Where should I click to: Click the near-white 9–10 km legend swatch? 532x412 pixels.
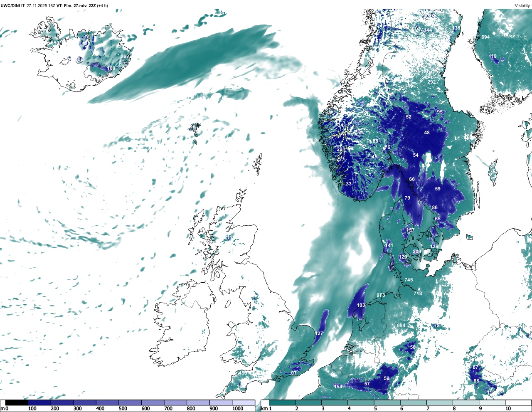(492, 402)
